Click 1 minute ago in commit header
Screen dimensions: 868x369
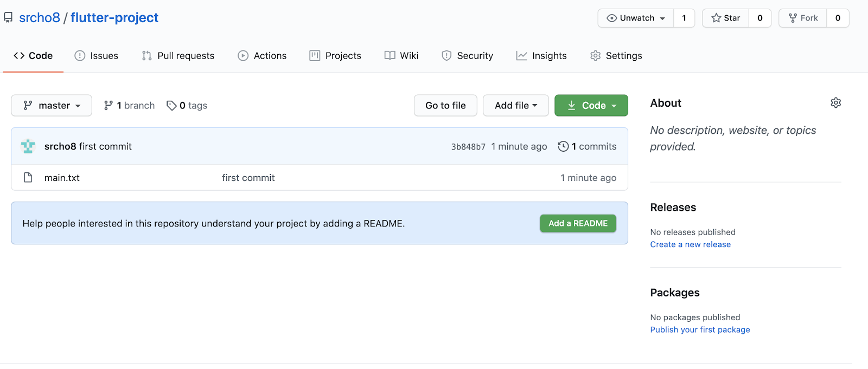pos(519,146)
